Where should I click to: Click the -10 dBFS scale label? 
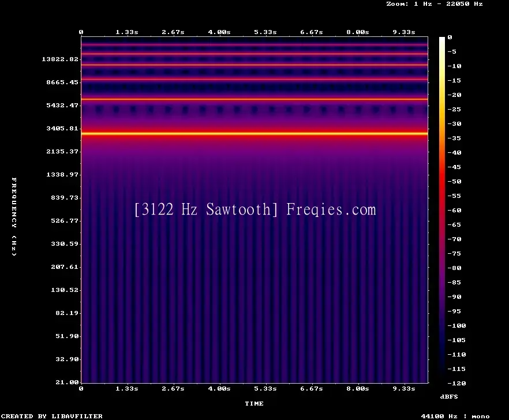(x=454, y=66)
